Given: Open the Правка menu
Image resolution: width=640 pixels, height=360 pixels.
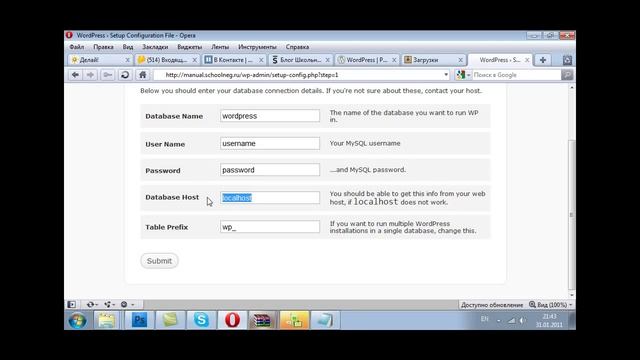Looking at the screenshot, I should click(103, 47).
